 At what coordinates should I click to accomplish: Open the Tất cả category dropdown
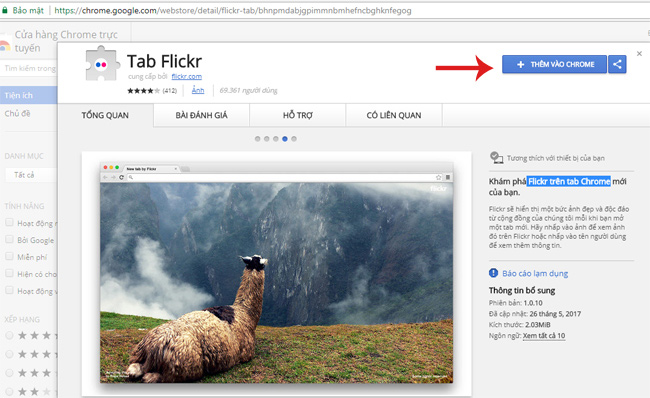click(x=31, y=175)
